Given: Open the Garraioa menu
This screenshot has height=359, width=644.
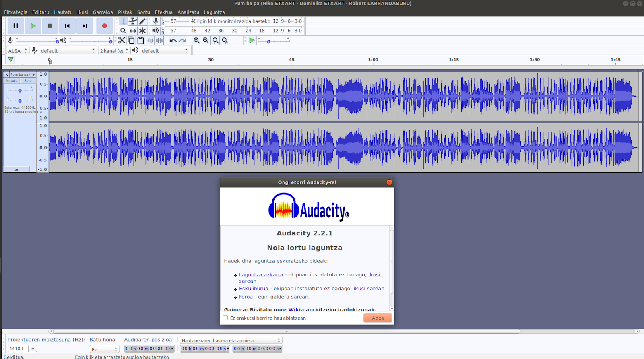Looking at the screenshot, I should click(x=103, y=12).
